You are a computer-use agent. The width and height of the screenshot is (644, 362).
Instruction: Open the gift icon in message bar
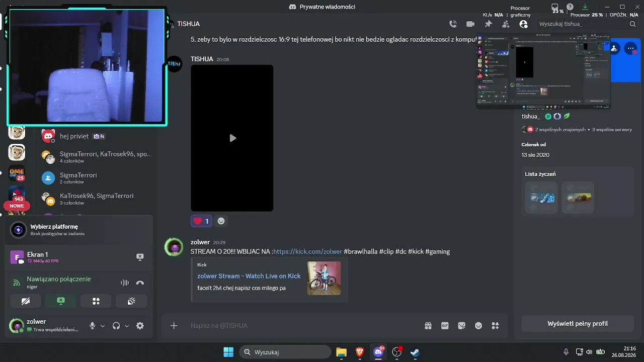(428, 326)
